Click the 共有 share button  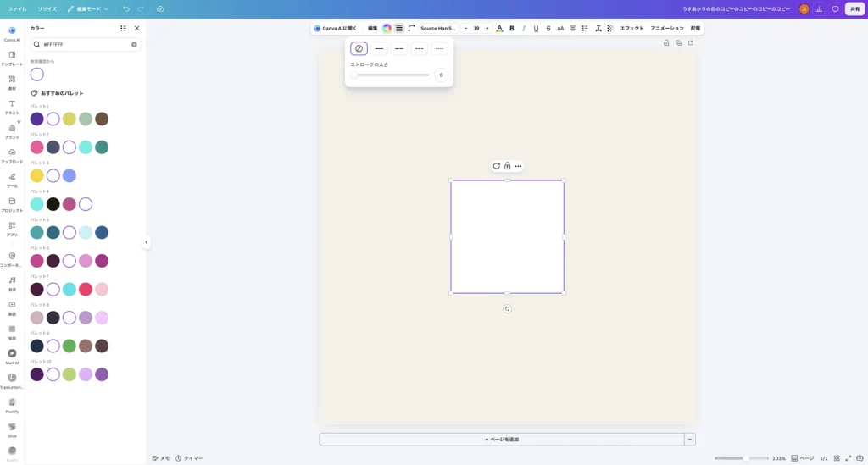(854, 8)
